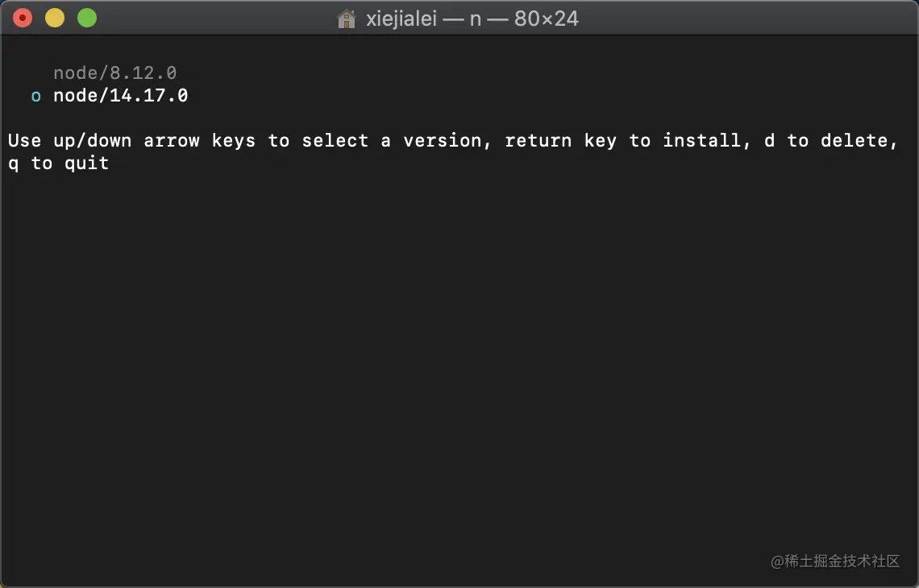This screenshot has width=919, height=588.
Task: Select the node/8.12.0 version entry
Action: pos(114,73)
